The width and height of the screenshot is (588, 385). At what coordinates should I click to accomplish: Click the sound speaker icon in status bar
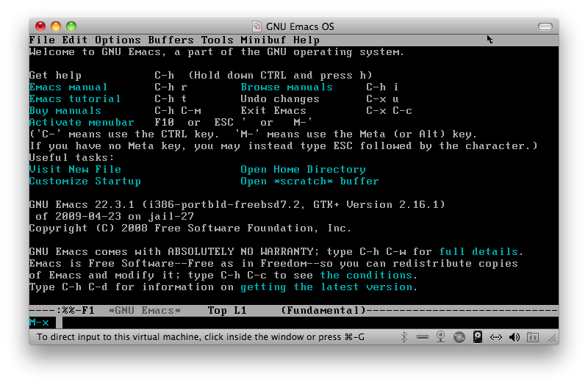click(514, 337)
